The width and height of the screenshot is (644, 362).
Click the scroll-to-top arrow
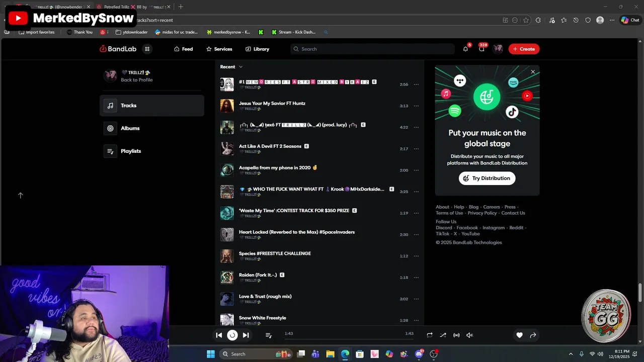point(21,195)
